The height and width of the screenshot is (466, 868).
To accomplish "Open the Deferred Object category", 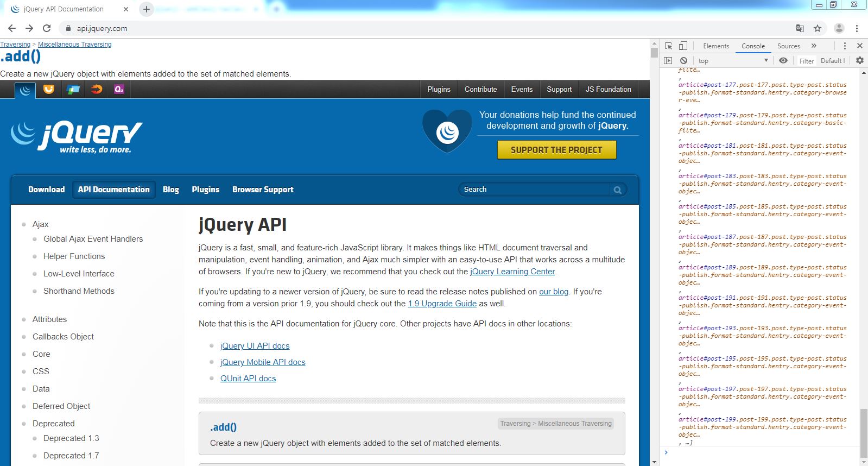I will tap(61, 406).
